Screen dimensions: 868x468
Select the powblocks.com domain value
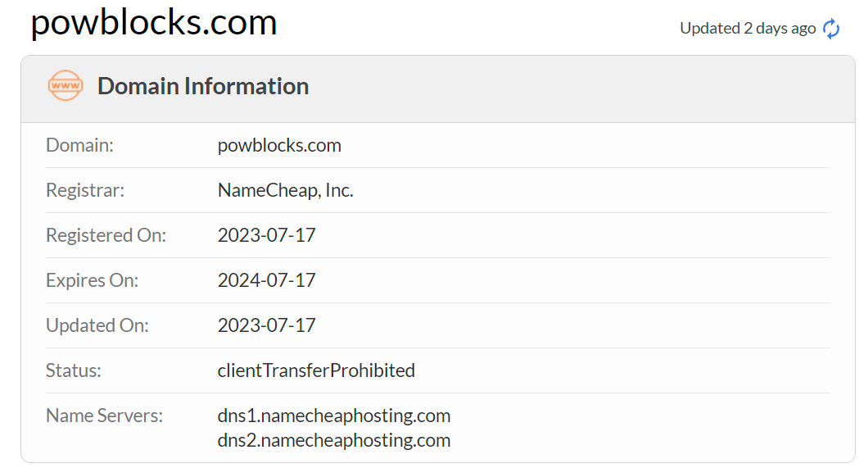click(x=279, y=146)
